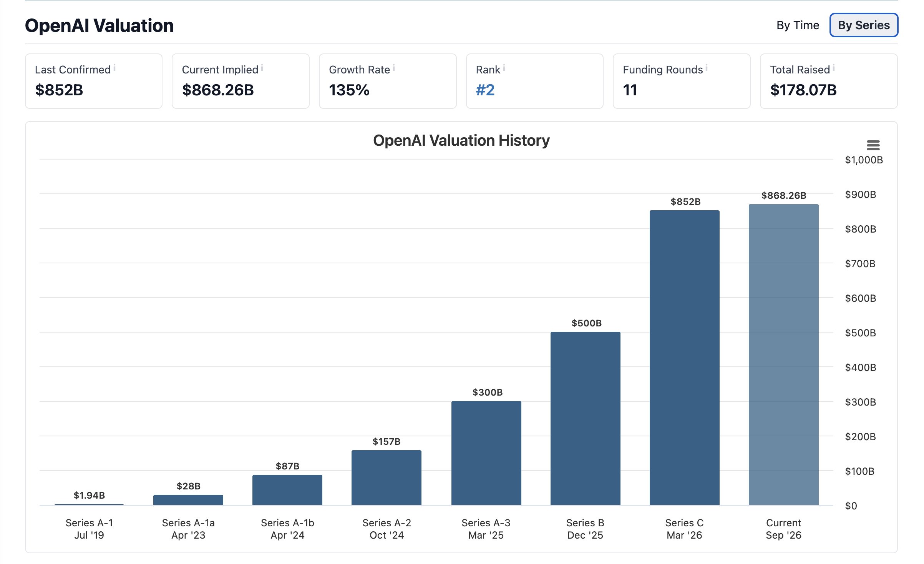Click the $300B bar data label
Screen dimensions: 924x564
488,392
